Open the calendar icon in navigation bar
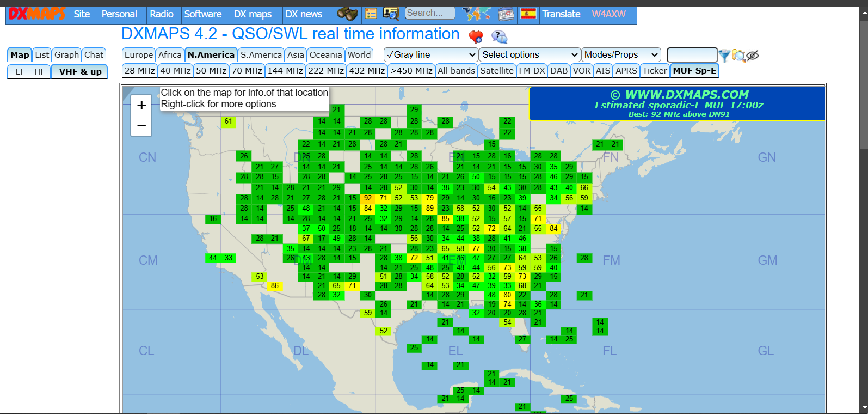 coord(506,14)
